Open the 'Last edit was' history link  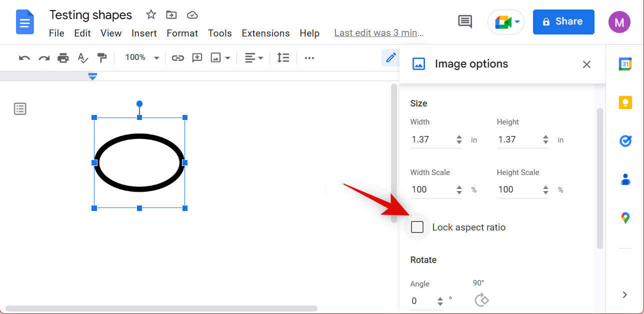tap(378, 33)
